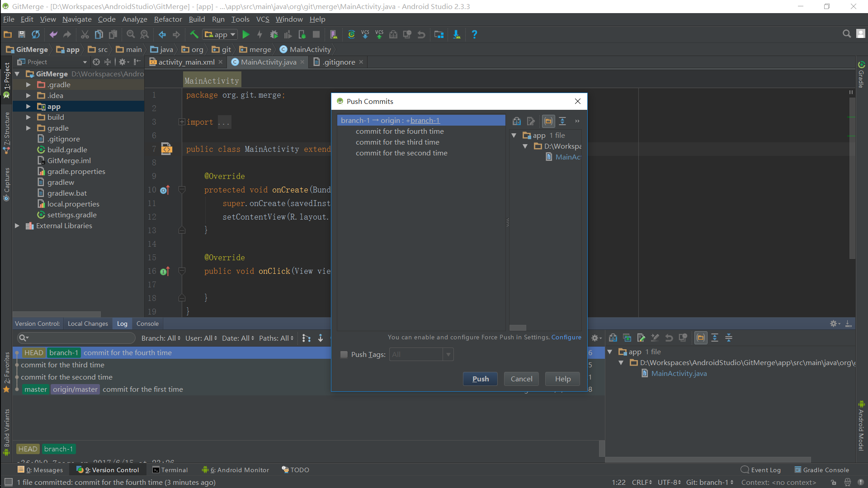Click Edit Source icon in Push dialog
The height and width of the screenshot is (488, 868).
click(531, 121)
